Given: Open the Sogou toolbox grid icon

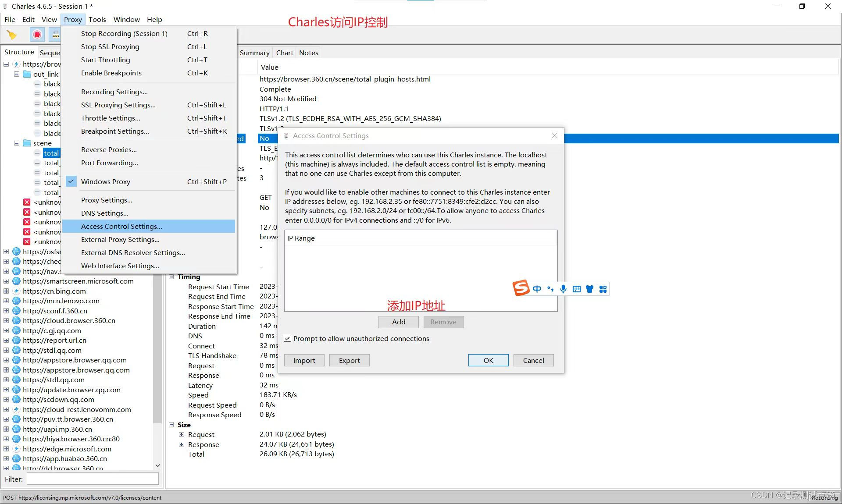Looking at the screenshot, I should click(603, 289).
